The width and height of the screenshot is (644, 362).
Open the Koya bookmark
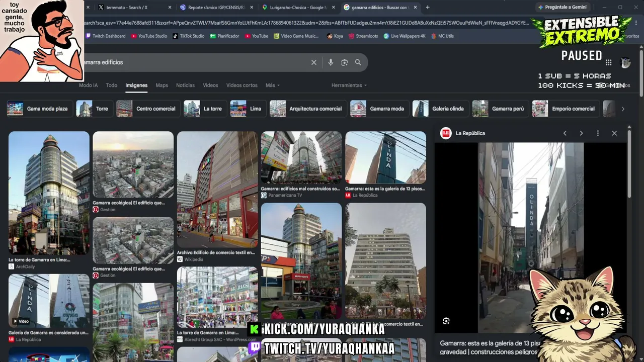(335, 36)
